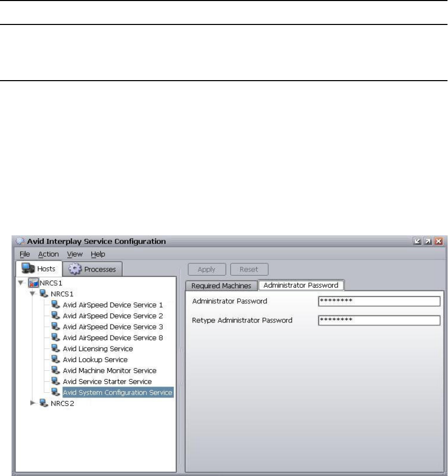
Task: Select Avid AirSpeed Device Service 3
Action: click(x=113, y=327)
